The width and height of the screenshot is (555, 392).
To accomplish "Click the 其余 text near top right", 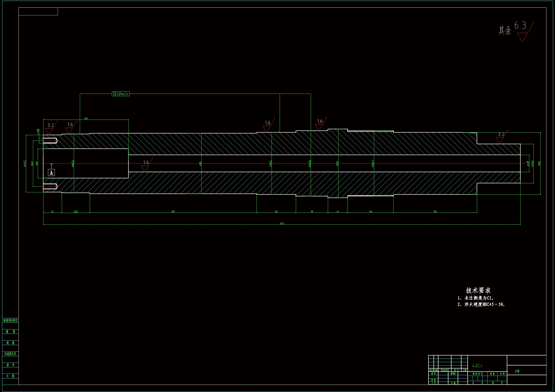I will 505,31.
